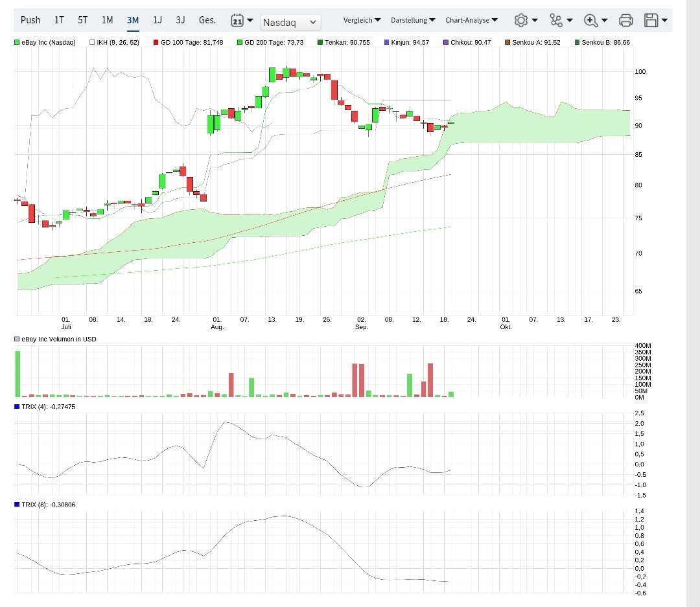Print the chart using printer icon
The image size is (700, 607).
tap(625, 20)
